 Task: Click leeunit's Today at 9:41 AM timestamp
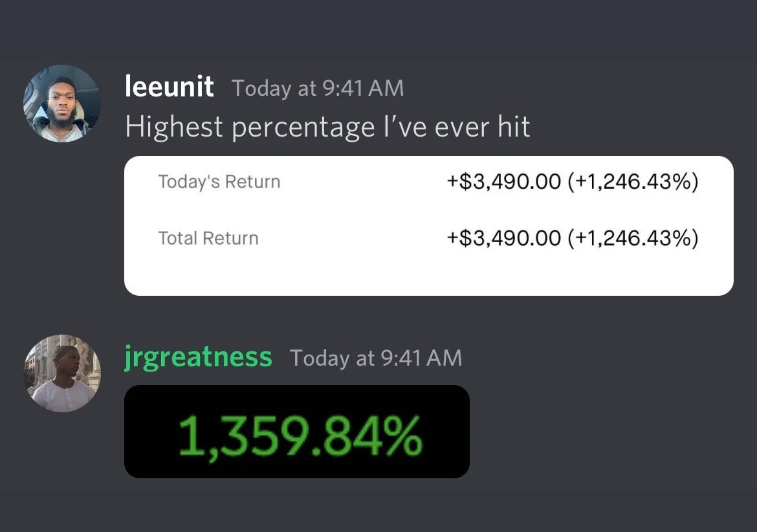point(318,89)
